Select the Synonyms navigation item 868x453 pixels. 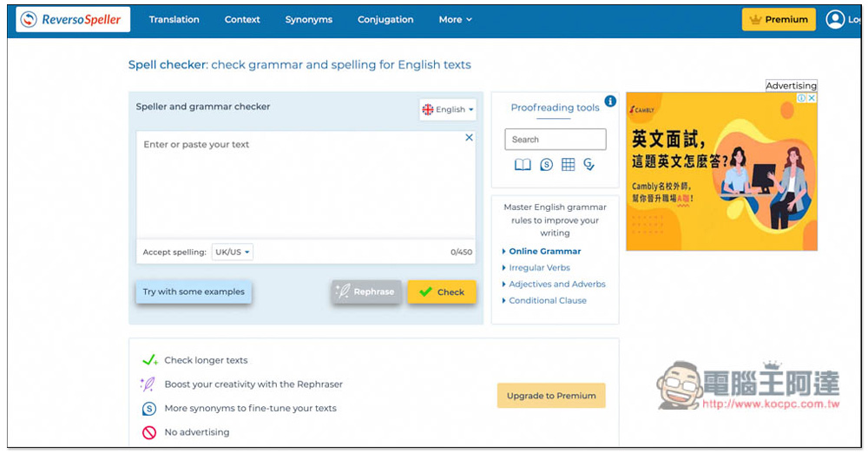coord(309,20)
